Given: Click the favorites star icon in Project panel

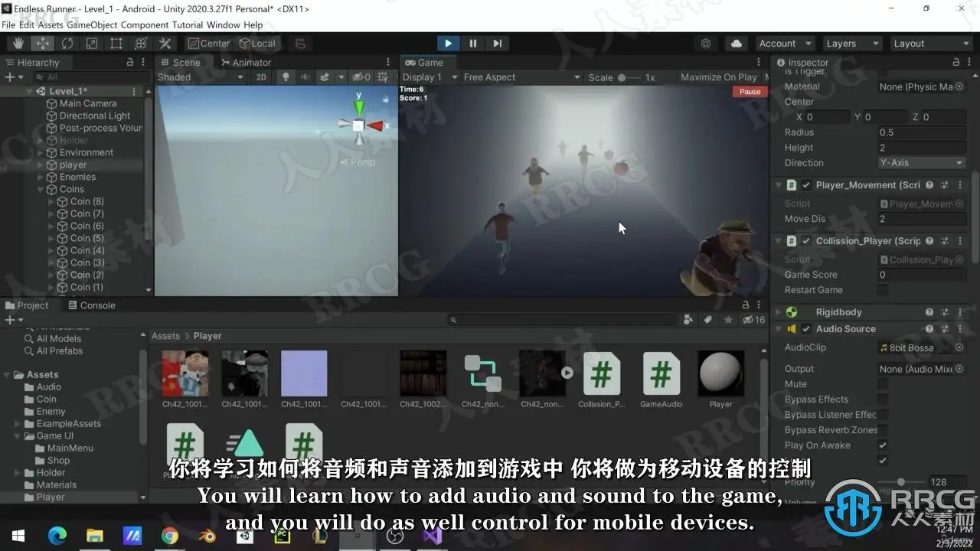Looking at the screenshot, I should pos(727,320).
